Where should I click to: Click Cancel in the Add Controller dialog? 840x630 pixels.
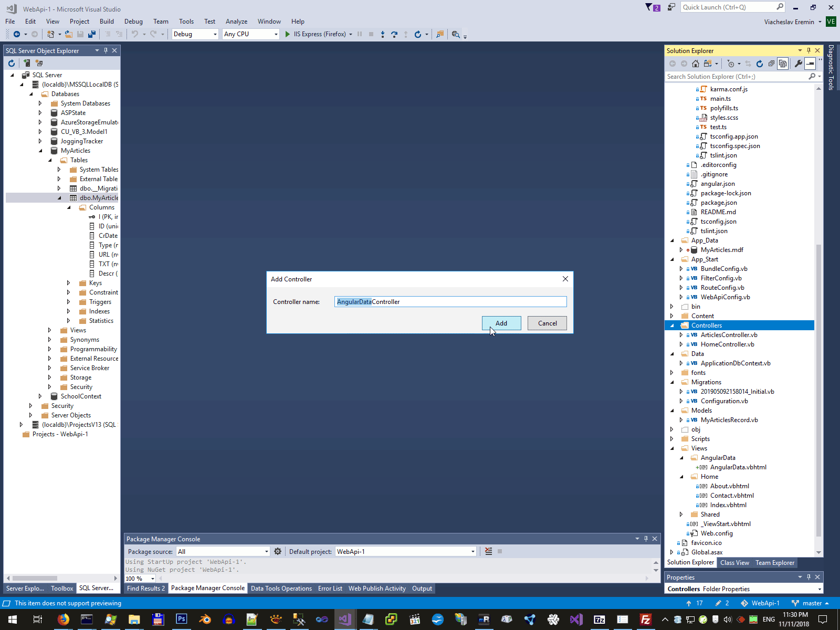click(x=547, y=323)
